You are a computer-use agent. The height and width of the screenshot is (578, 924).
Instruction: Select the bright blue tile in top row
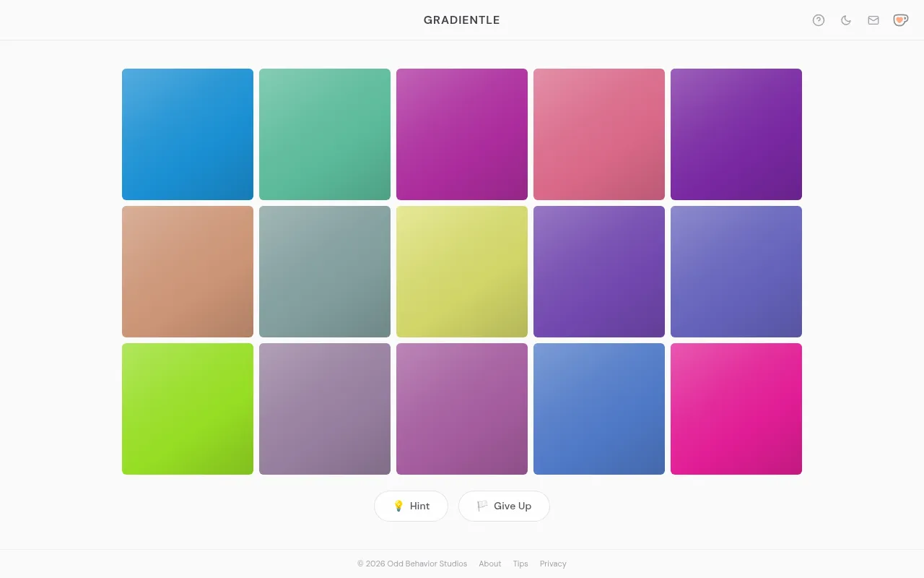coord(188,134)
